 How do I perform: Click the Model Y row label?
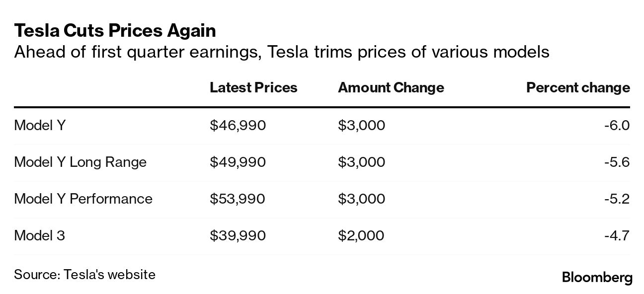coord(40,125)
